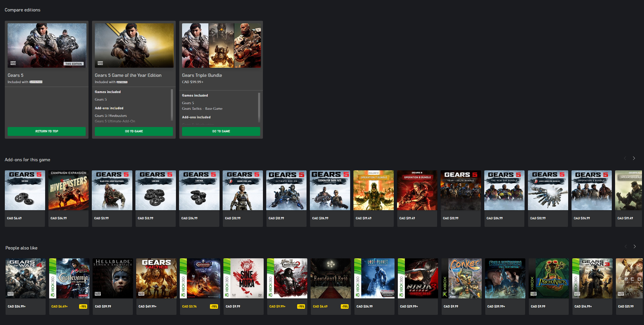Click the Gears Tactics - Base Game text
This screenshot has width=644, height=325.
[202, 109]
